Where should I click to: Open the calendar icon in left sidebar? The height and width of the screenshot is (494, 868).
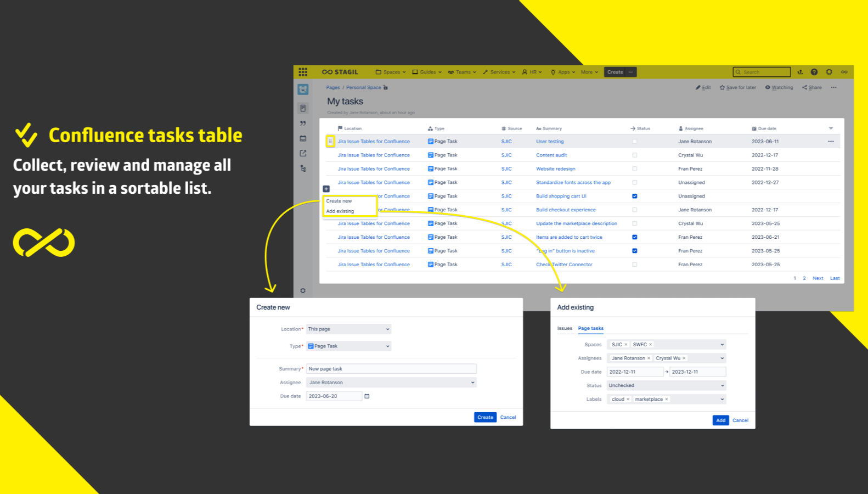(x=303, y=138)
